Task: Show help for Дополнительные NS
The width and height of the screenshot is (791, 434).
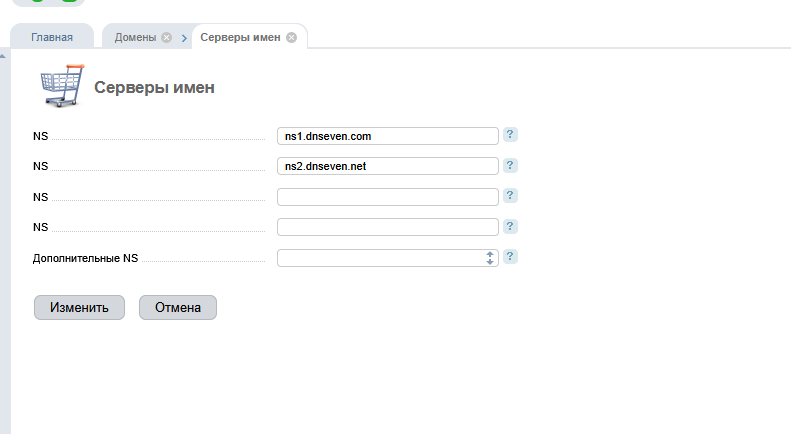Action: click(510, 257)
